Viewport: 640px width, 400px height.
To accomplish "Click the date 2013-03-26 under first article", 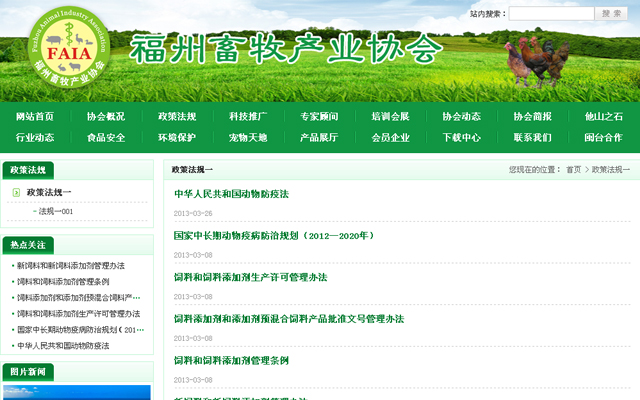I will point(193,213).
